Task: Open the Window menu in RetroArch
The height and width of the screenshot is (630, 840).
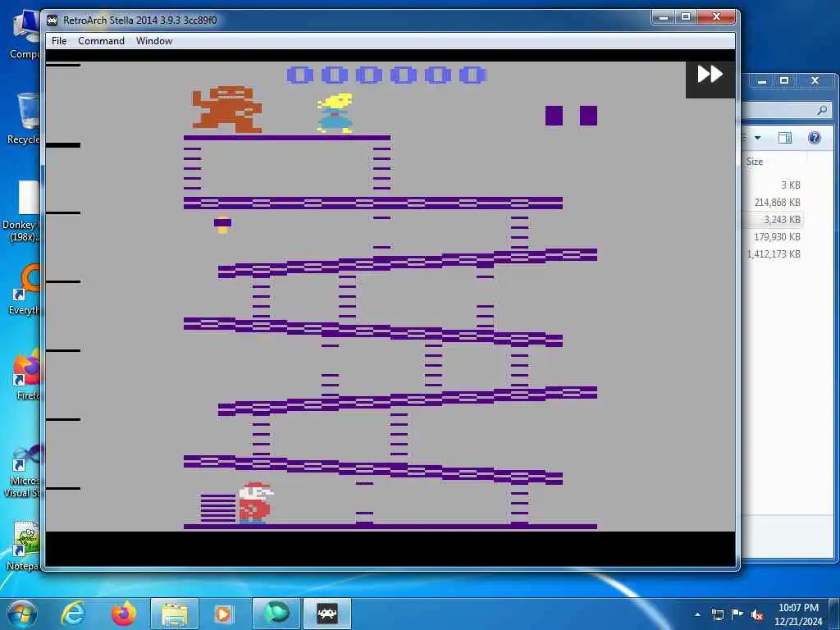Action: click(x=153, y=41)
